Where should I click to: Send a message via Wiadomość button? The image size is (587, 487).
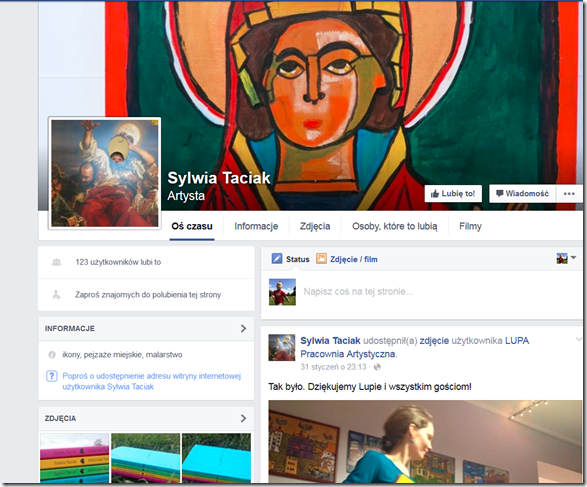(x=522, y=194)
